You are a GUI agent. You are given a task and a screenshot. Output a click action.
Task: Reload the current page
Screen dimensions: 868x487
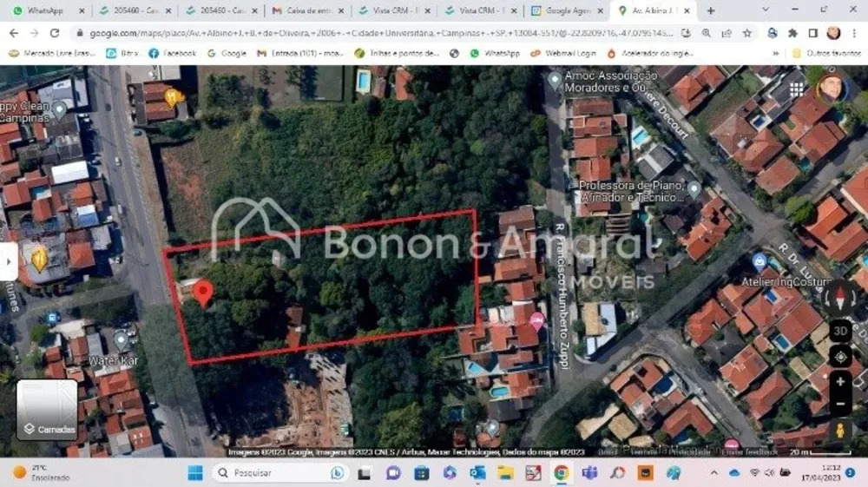pyautogui.click(x=54, y=33)
